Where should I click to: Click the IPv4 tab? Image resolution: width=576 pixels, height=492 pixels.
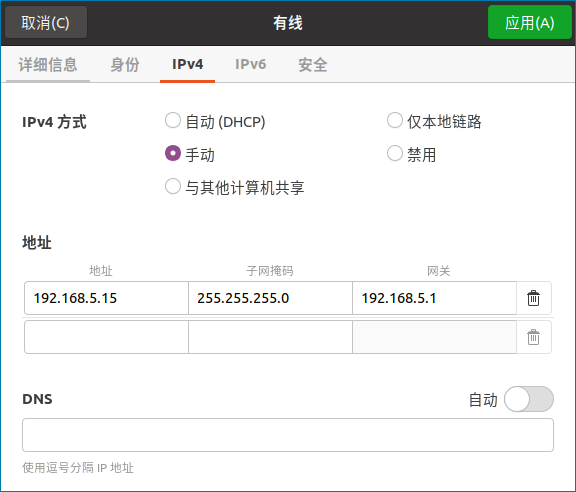click(x=187, y=65)
